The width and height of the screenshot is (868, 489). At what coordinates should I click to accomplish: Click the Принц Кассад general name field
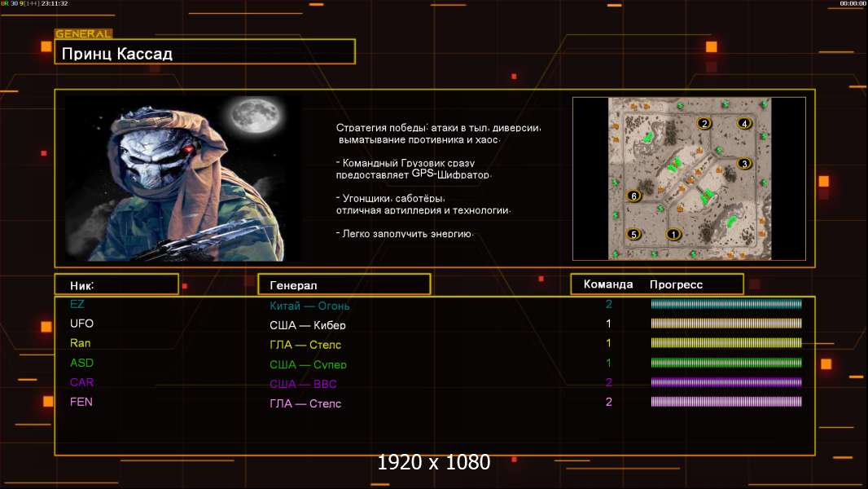[205, 54]
